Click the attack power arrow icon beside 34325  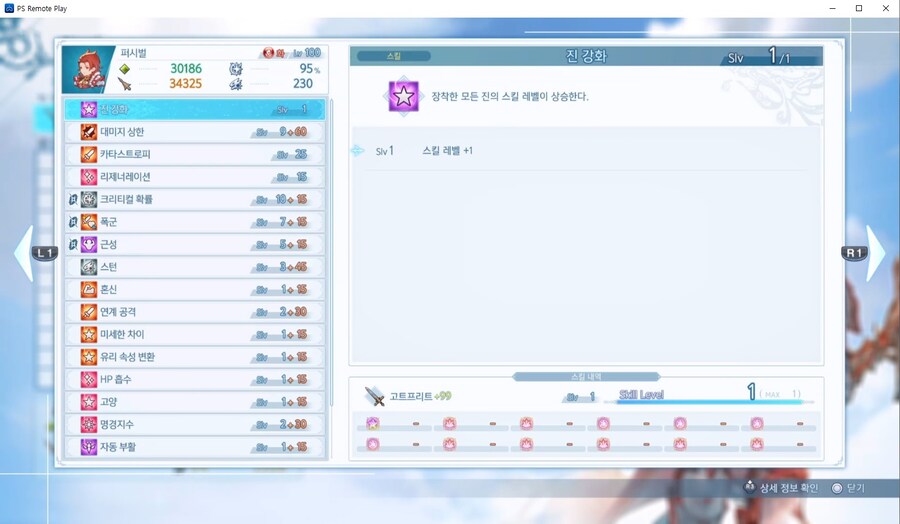(x=125, y=84)
